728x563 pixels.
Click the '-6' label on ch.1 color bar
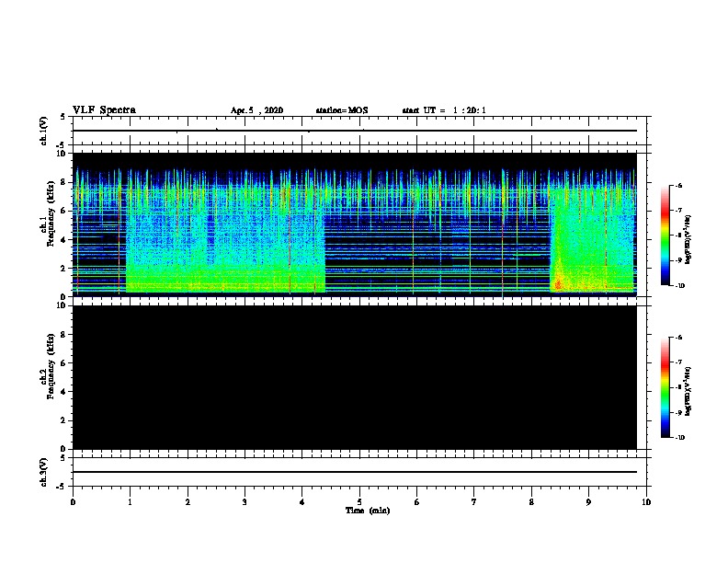tap(678, 186)
